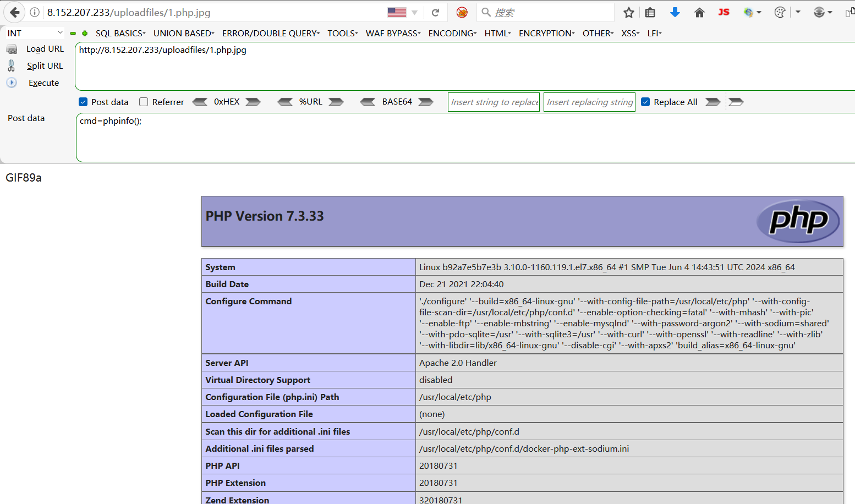Toggle the red JS extension icon
The image size is (855, 504).
[724, 12]
